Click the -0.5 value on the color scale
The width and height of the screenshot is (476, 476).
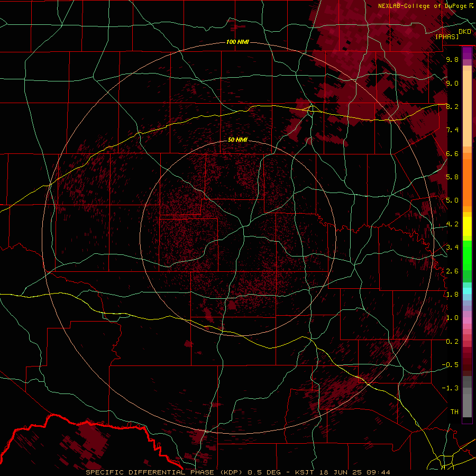click(450, 364)
